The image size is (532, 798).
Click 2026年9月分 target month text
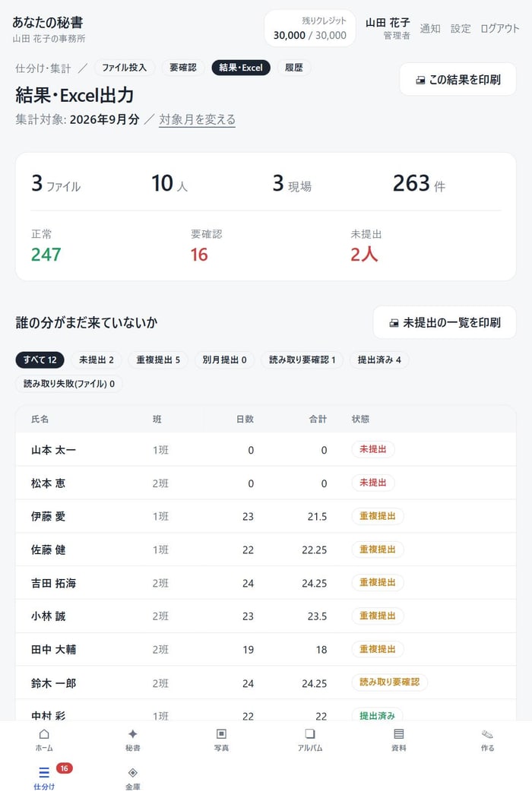click(104, 119)
